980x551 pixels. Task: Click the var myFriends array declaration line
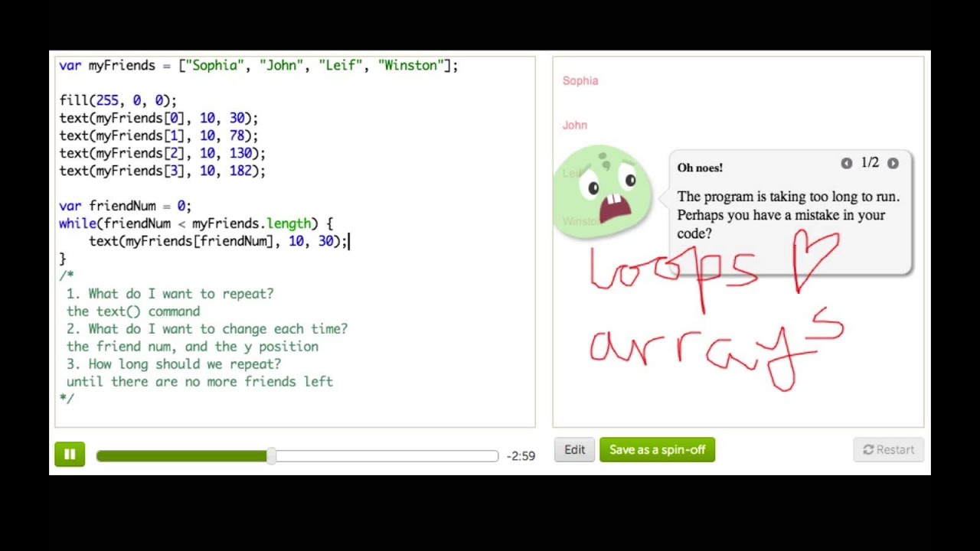click(x=259, y=66)
